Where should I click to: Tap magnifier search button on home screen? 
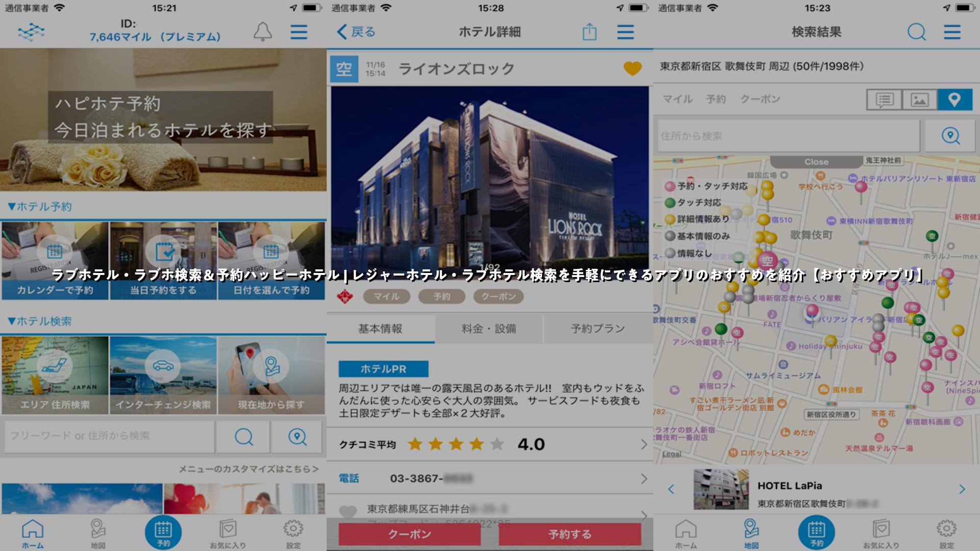click(x=243, y=437)
